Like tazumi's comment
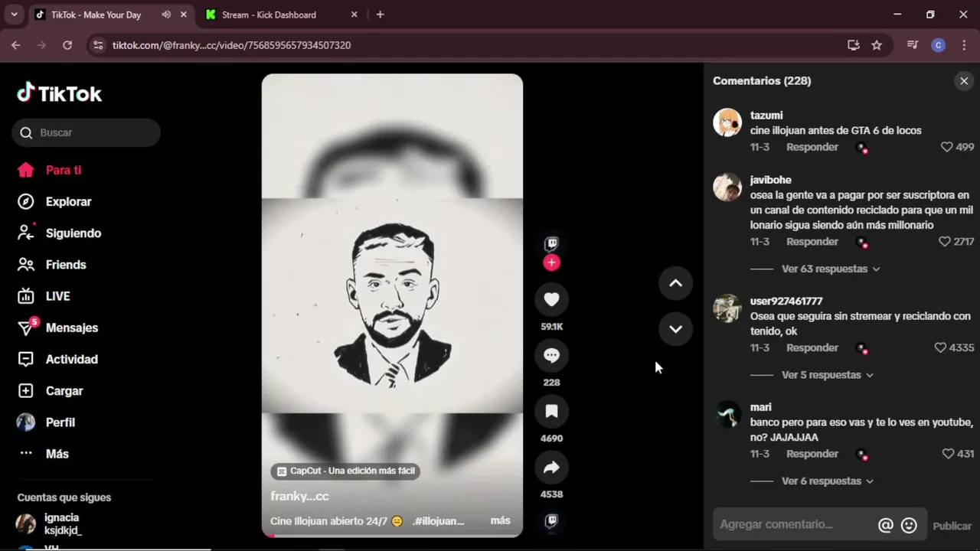Viewport: 980px width, 551px height. tap(946, 147)
